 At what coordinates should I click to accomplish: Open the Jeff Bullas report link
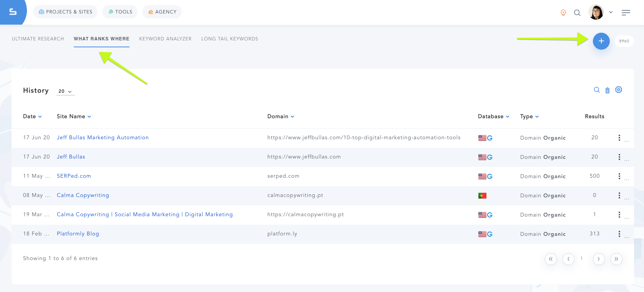[x=71, y=157]
